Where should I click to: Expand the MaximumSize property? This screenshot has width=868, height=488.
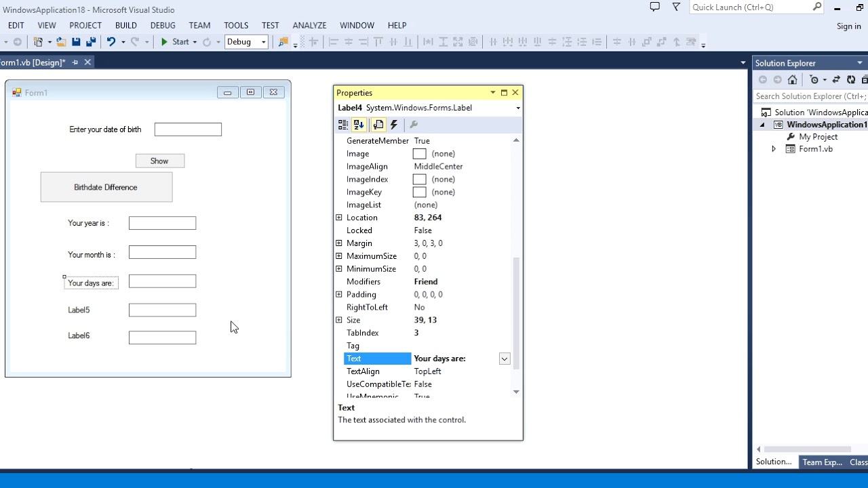(x=339, y=256)
